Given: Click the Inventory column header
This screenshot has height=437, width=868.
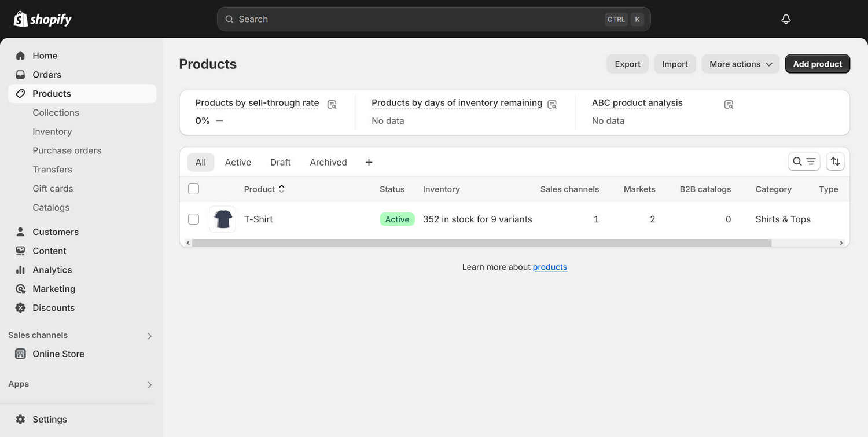Looking at the screenshot, I should [441, 189].
